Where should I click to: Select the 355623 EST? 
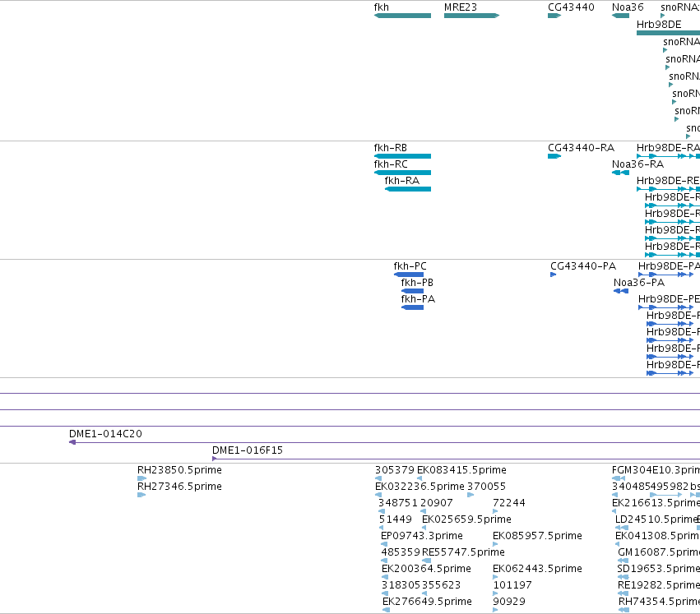click(424, 594)
